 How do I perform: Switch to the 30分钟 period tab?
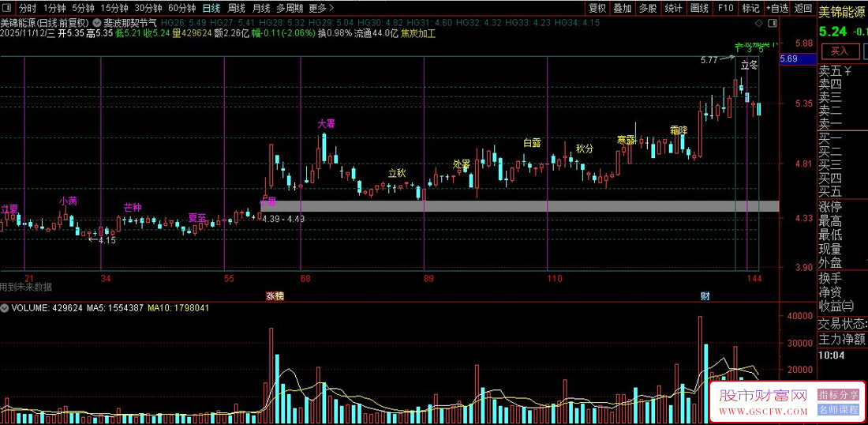148,9
